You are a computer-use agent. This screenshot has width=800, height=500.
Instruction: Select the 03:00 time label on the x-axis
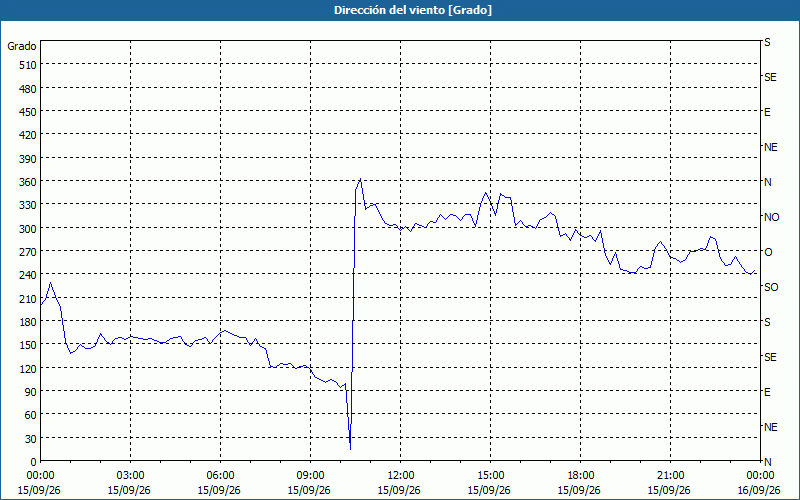pos(131,476)
